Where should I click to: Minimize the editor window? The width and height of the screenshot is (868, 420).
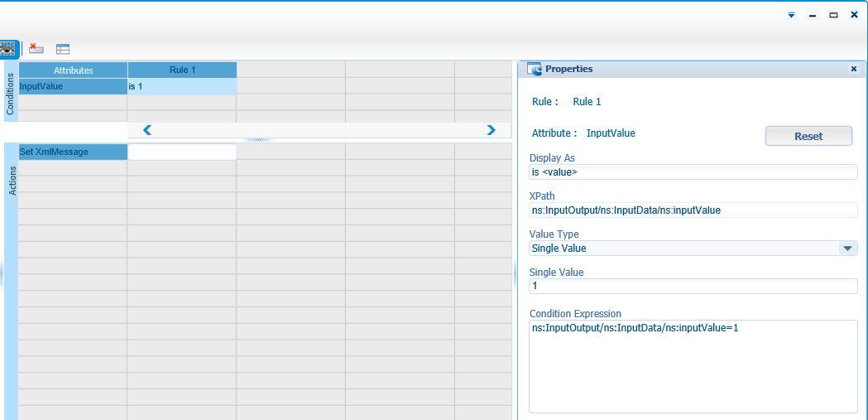[813, 15]
